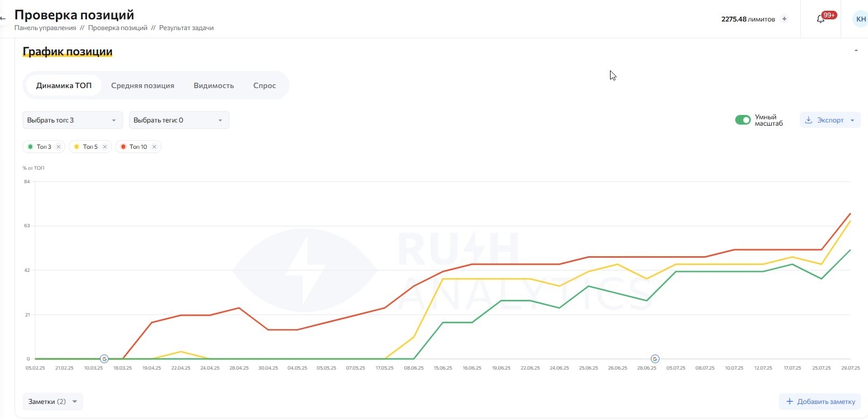Go to Панель управления breadcrumb
Viewport: 868px width, 419px height.
coord(45,28)
